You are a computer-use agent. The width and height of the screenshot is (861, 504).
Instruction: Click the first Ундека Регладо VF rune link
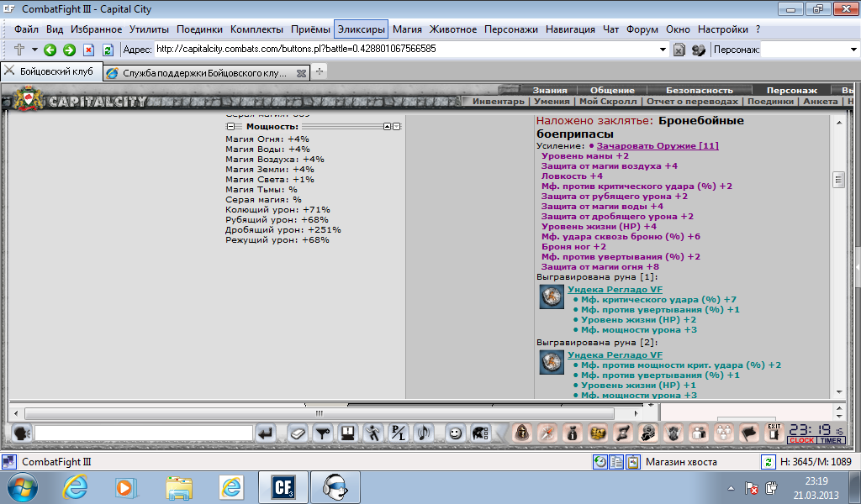coord(615,290)
